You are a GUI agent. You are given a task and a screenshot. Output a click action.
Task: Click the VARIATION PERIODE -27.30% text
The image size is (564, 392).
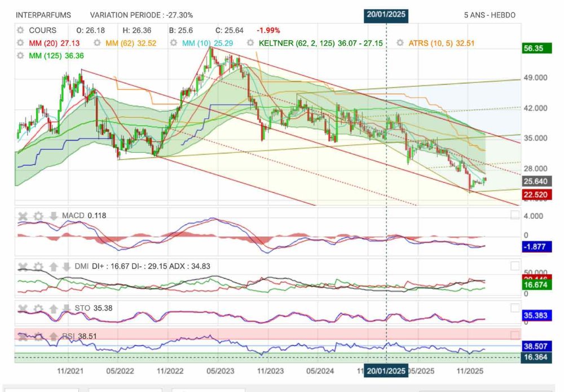point(142,15)
